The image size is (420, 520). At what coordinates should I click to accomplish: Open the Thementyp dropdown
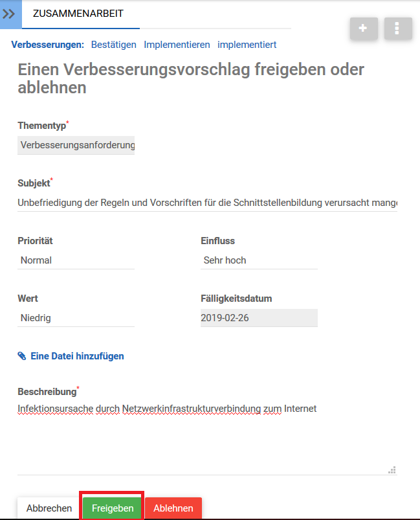(76, 145)
